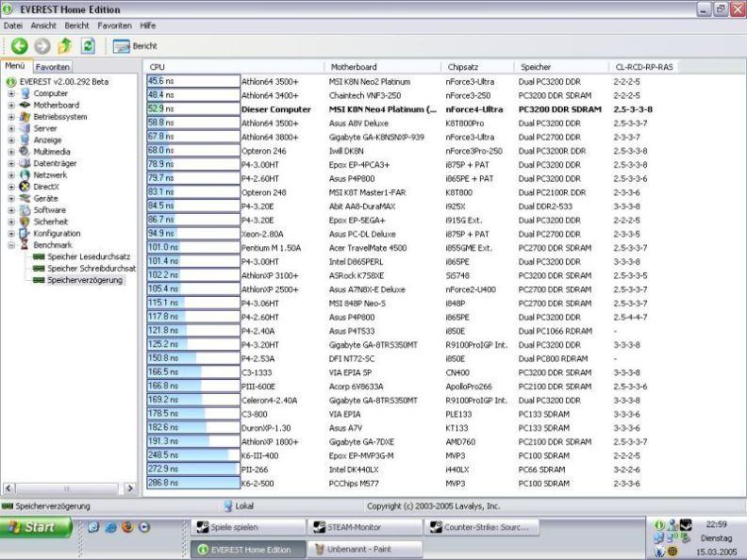Select the Netzwerk tree icon
The width and height of the screenshot is (747, 560).
point(25,174)
